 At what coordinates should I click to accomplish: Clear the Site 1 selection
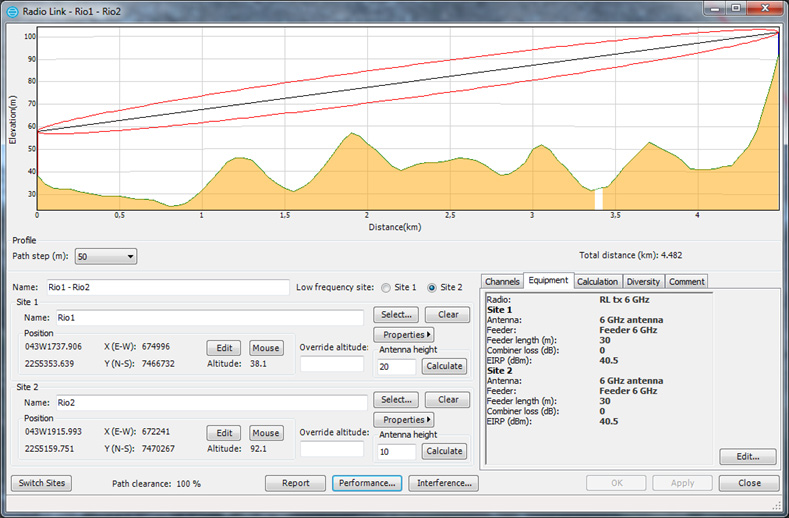pos(448,315)
